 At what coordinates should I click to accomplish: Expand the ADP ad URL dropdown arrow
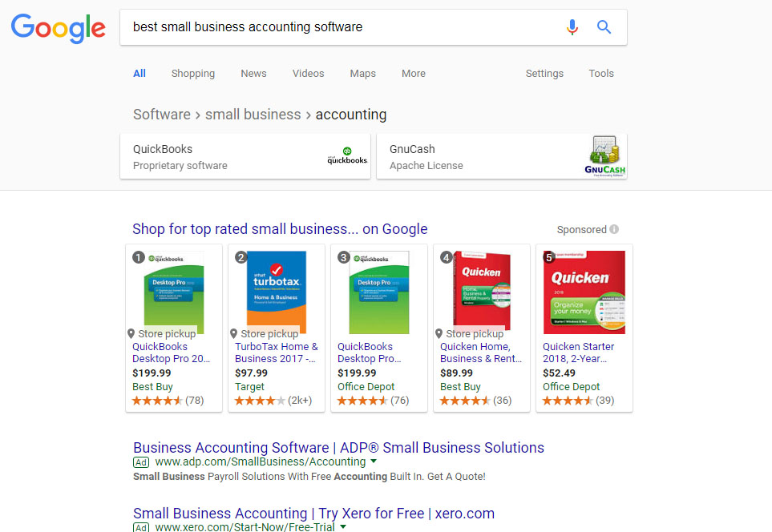point(374,461)
